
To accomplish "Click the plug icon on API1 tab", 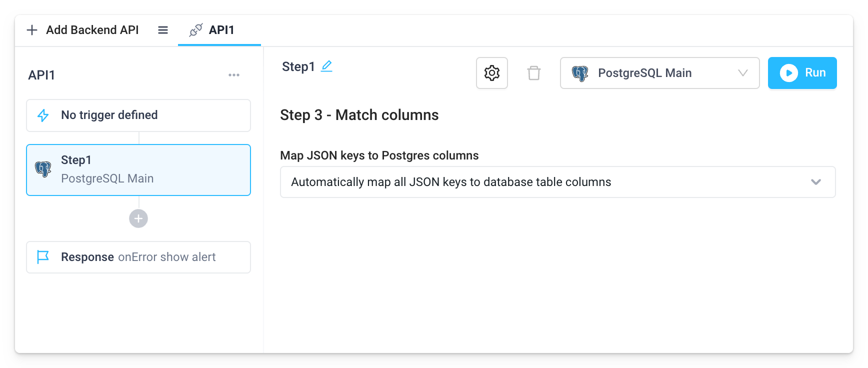I will tap(195, 30).
